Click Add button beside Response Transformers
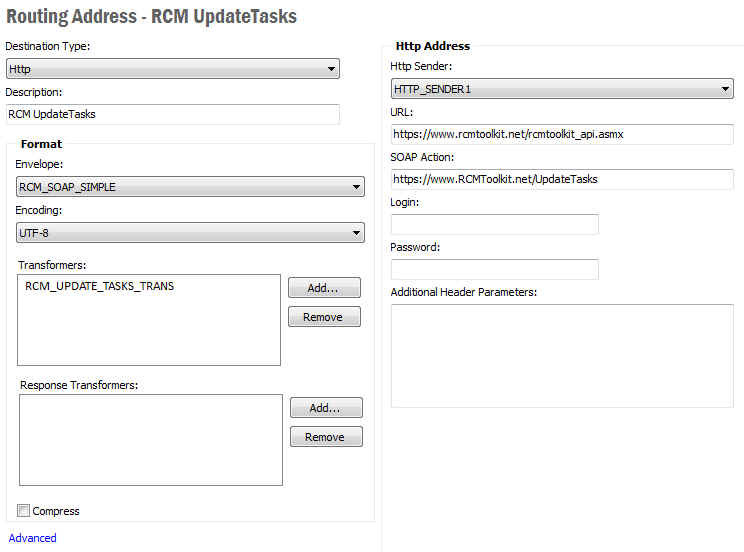The image size is (744, 552). (326, 408)
